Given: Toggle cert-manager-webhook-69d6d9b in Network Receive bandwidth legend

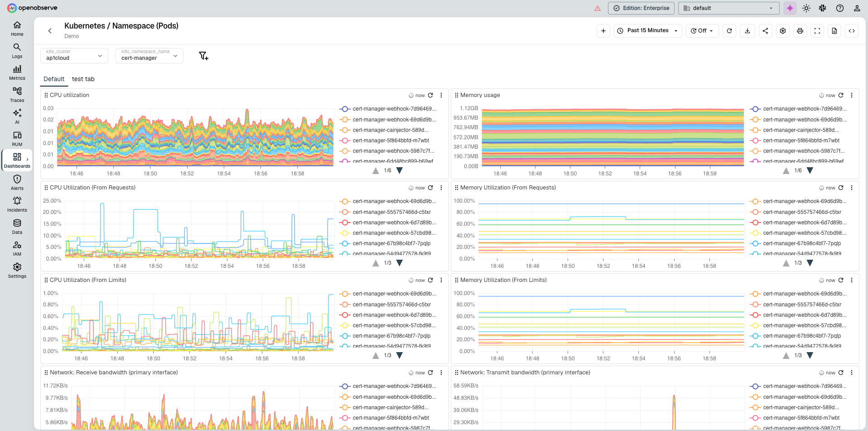Looking at the screenshot, I should point(388,397).
